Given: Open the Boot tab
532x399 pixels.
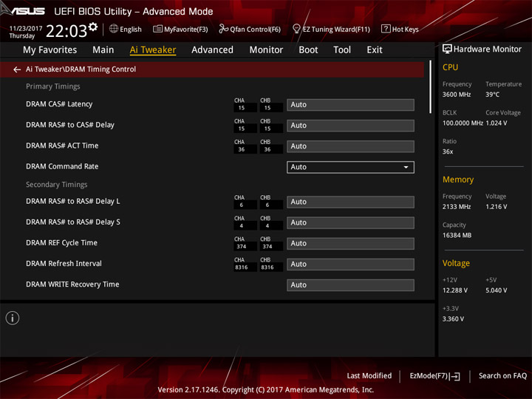Looking at the screenshot, I should click(x=308, y=50).
